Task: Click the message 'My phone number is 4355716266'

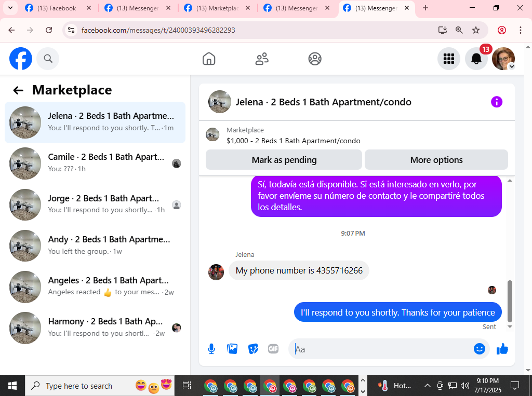Action: click(x=299, y=270)
